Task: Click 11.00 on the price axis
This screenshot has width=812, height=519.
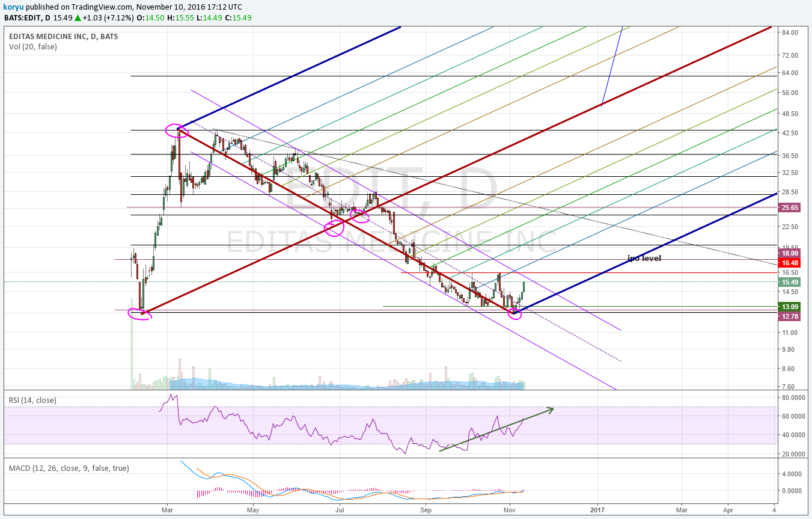Action: 791,333
